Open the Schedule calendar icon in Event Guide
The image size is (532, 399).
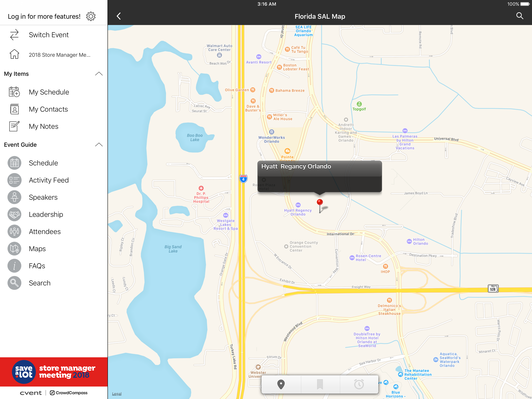pos(14,163)
